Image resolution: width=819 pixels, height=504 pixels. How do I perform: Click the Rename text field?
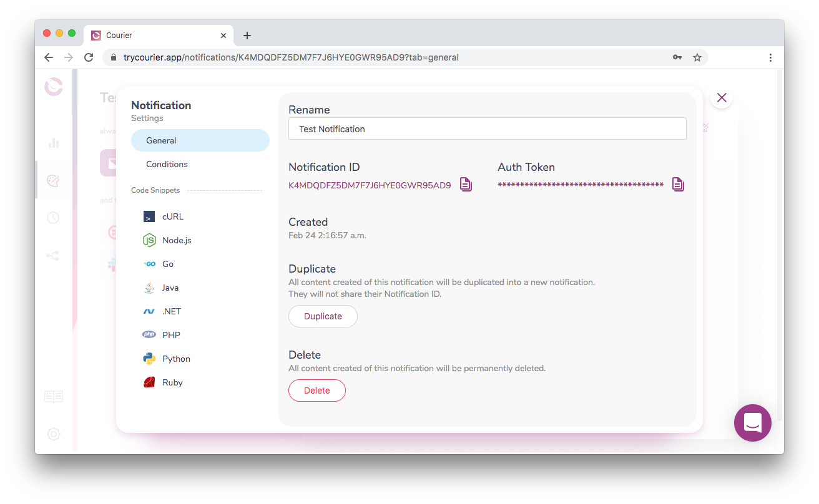(488, 128)
